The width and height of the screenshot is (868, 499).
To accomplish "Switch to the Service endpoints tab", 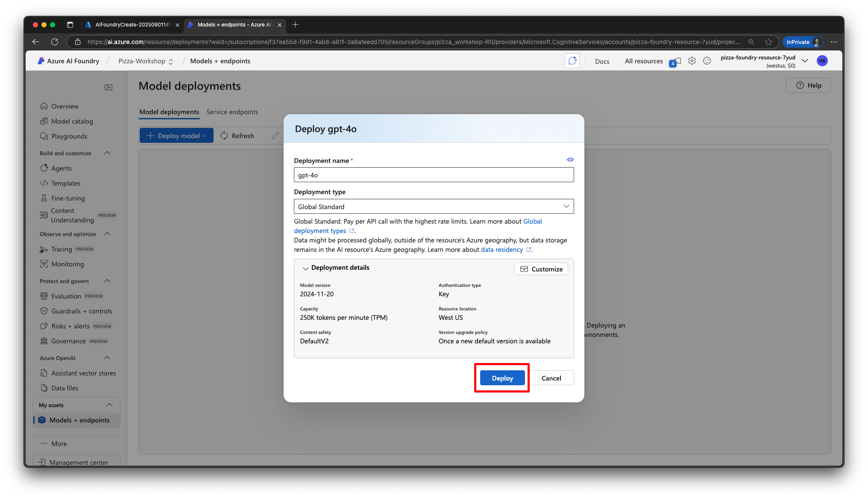I will click(x=232, y=112).
